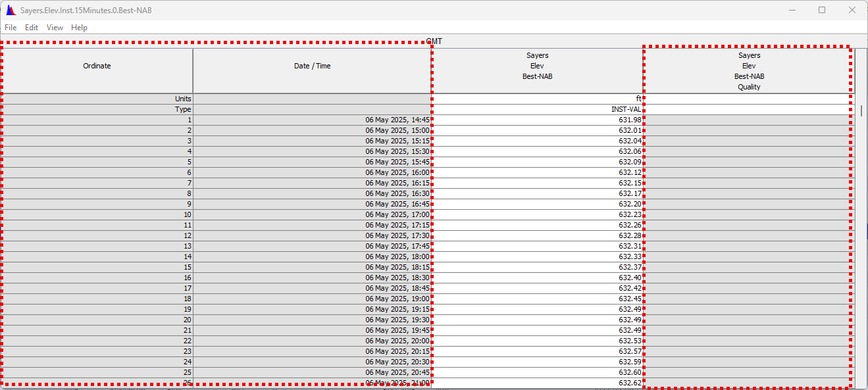Select the quality cell for row 5

(748, 162)
